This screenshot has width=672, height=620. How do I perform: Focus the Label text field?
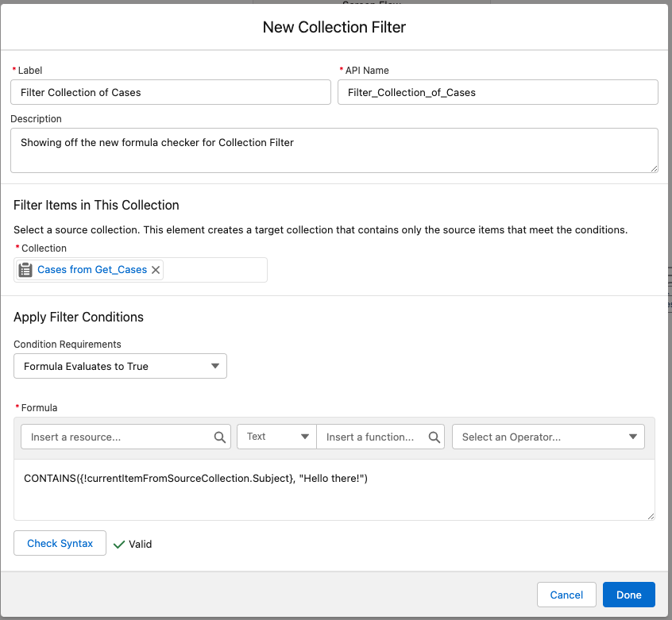click(171, 92)
